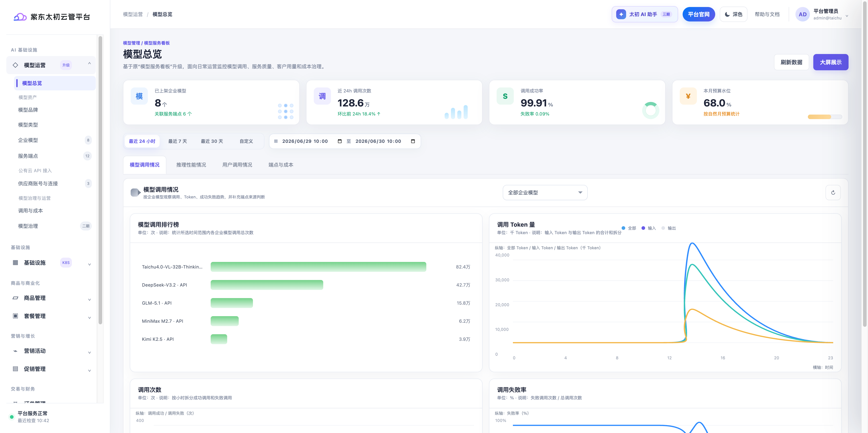Click the 模型运营 breadcrumb link
The height and width of the screenshot is (433, 868).
coord(133,14)
